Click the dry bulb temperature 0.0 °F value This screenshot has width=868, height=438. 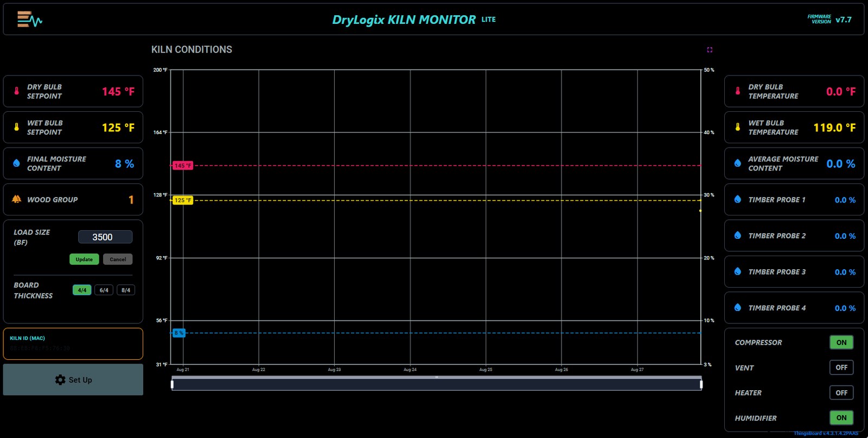841,92
